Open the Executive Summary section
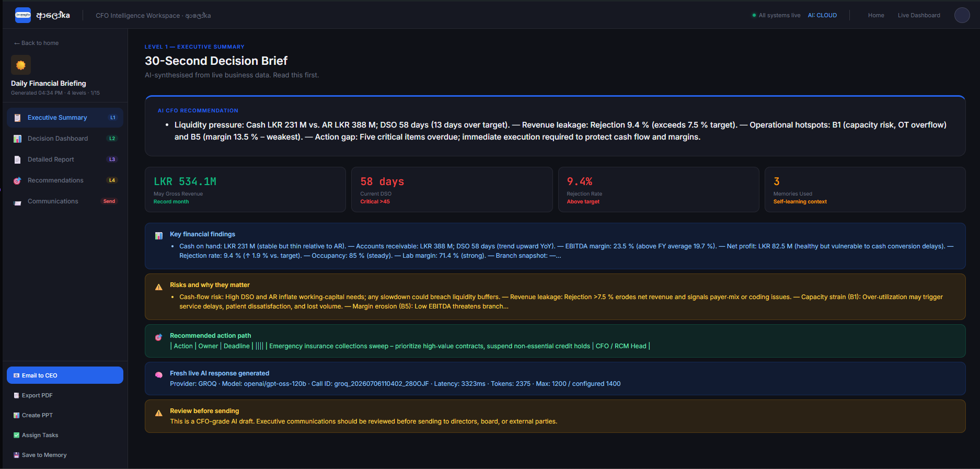This screenshot has width=980, height=469. point(65,118)
